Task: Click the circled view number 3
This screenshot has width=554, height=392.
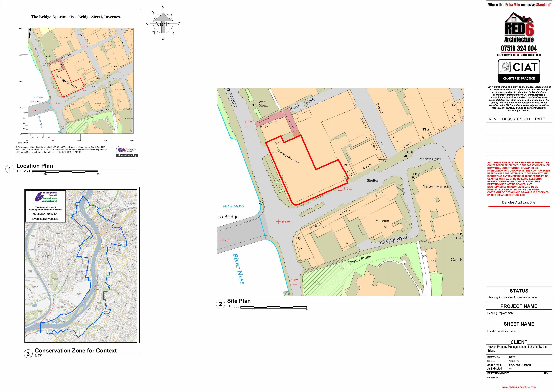Action: point(28,354)
